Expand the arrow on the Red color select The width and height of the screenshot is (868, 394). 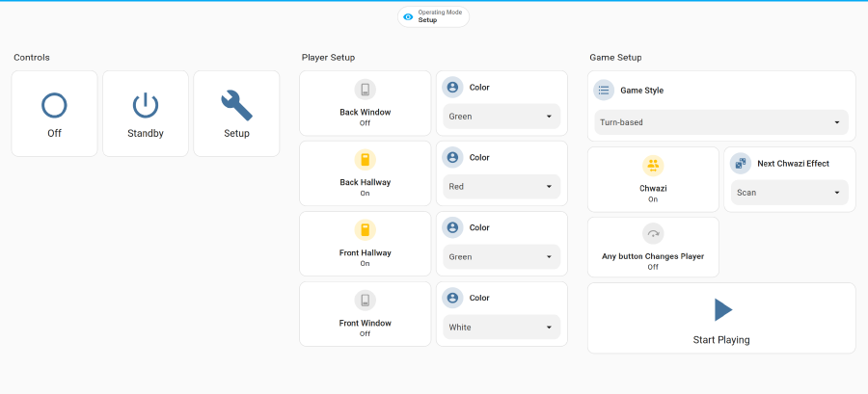(549, 187)
